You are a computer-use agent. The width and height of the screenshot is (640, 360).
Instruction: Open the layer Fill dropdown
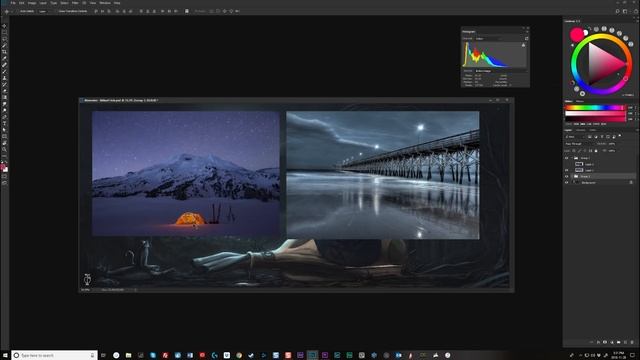[612, 151]
